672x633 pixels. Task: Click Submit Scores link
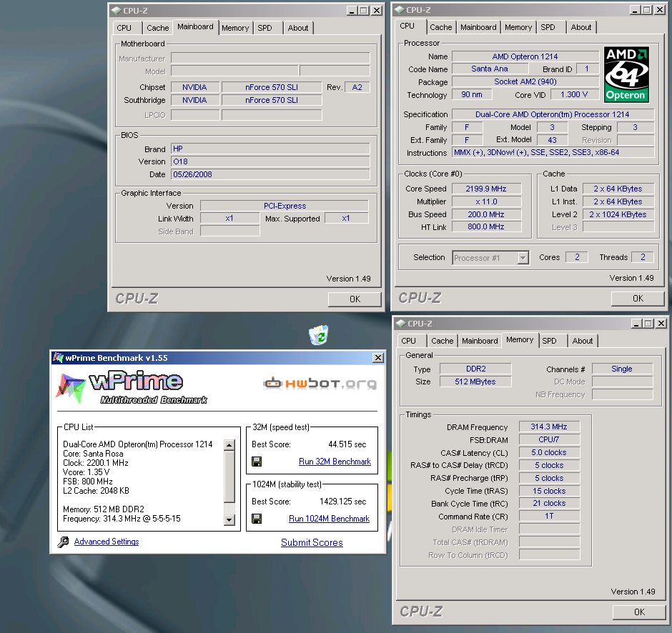[x=312, y=543]
